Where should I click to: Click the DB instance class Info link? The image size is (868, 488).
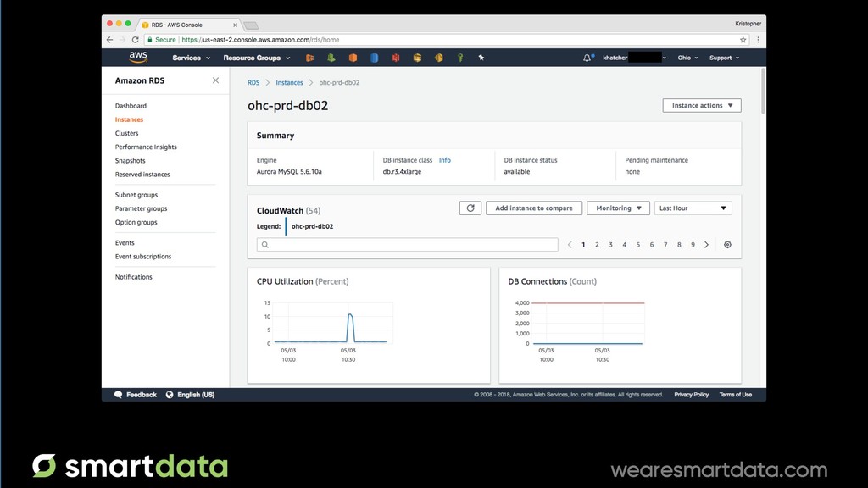tap(445, 160)
